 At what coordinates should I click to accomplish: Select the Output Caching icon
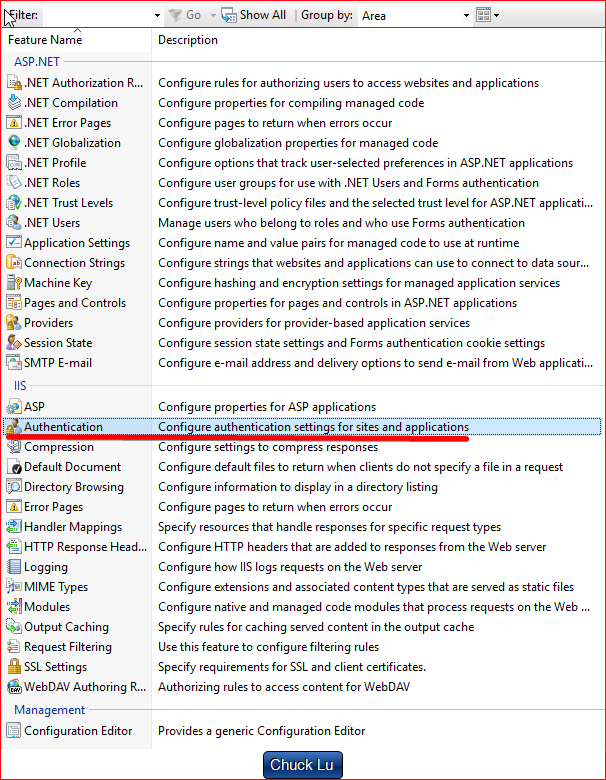pyautogui.click(x=14, y=626)
